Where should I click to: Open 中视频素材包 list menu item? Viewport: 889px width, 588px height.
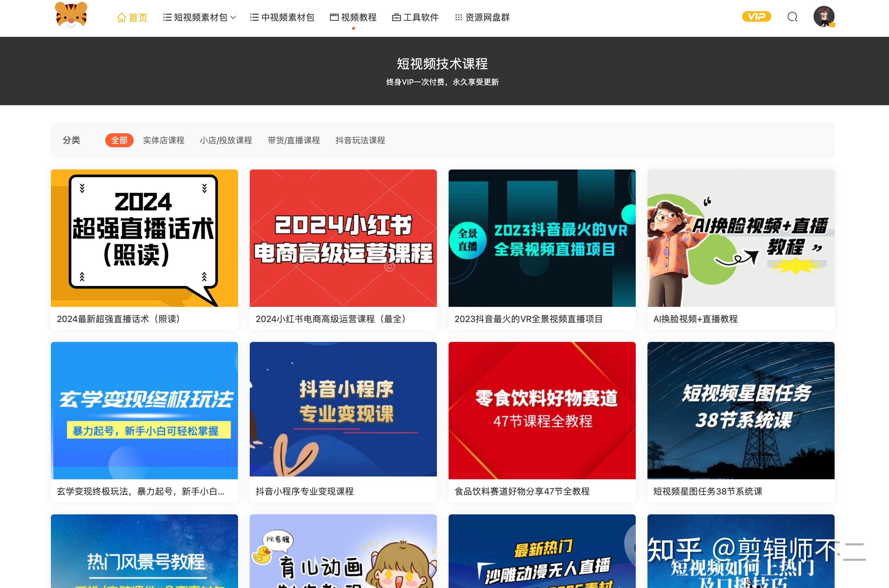(282, 17)
